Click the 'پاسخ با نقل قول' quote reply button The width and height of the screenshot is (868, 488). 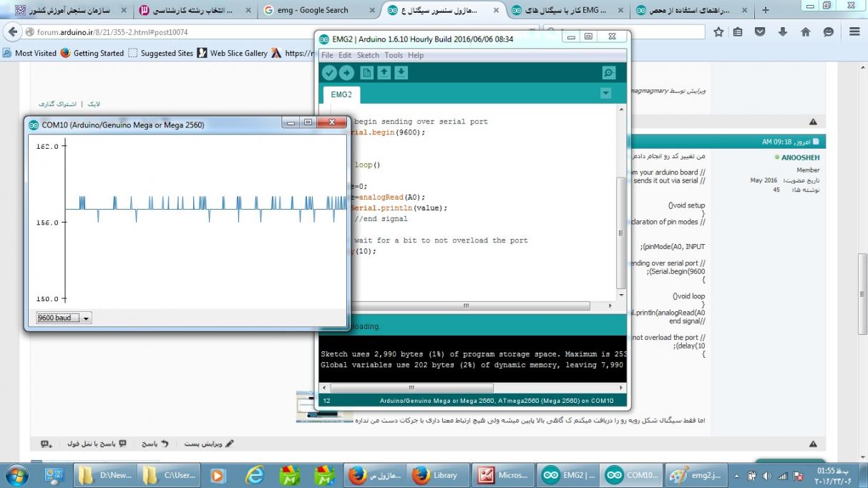96,444
